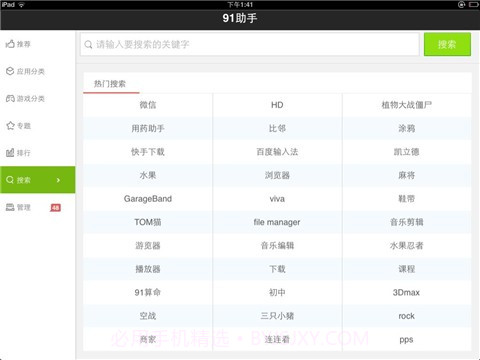Search hot keyword 比邻
The height and width of the screenshot is (360, 480).
click(277, 128)
